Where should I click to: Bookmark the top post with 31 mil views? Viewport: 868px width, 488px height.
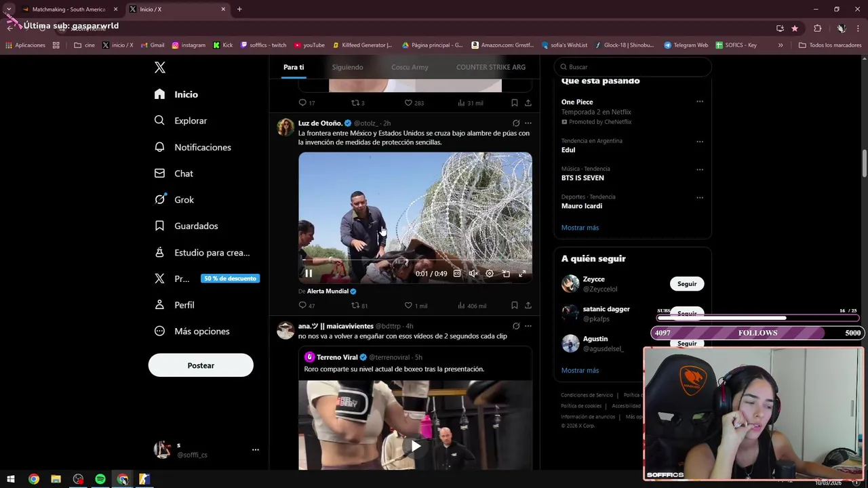[x=515, y=103]
